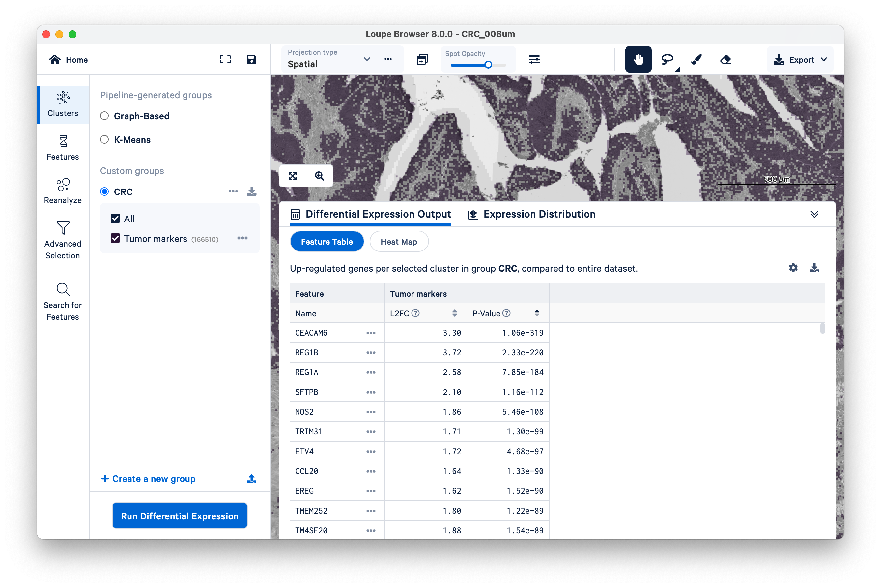Click the zoom-in magnifier on map
881x588 pixels.
coord(319,176)
